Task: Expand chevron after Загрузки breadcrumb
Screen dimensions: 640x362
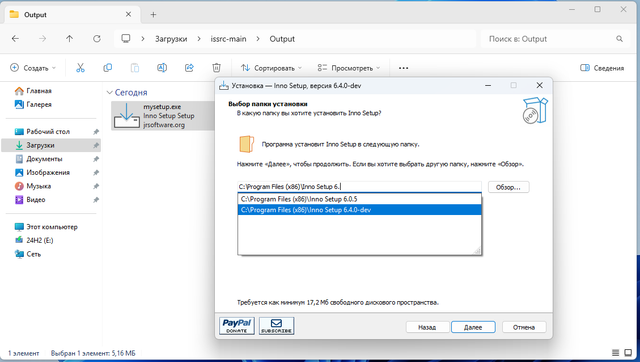Action: pos(199,39)
